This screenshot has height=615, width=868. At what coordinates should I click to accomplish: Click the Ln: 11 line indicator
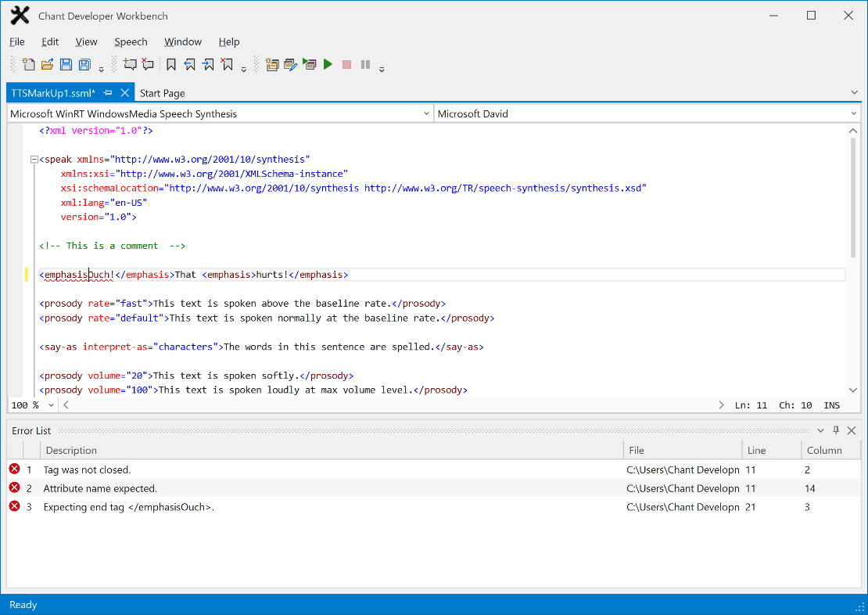(x=751, y=405)
